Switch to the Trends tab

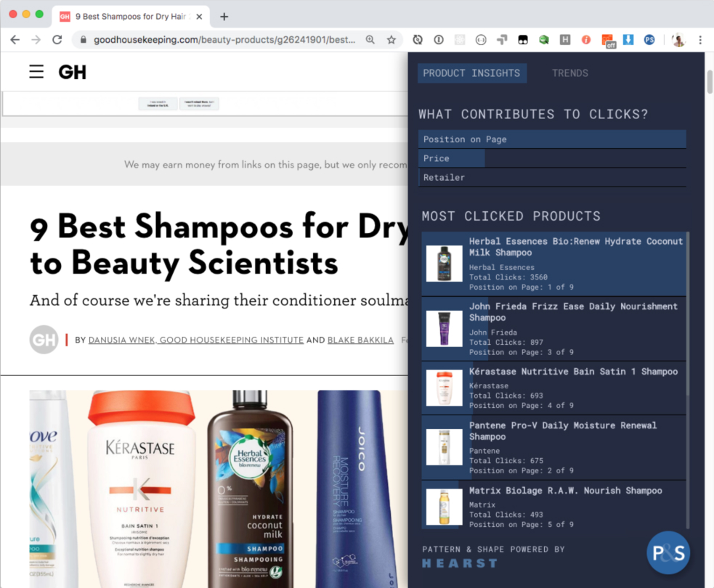pyautogui.click(x=569, y=73)
